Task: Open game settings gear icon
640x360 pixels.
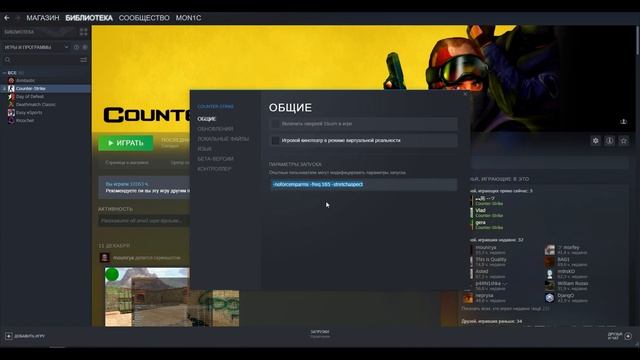Action: (596, 141)
